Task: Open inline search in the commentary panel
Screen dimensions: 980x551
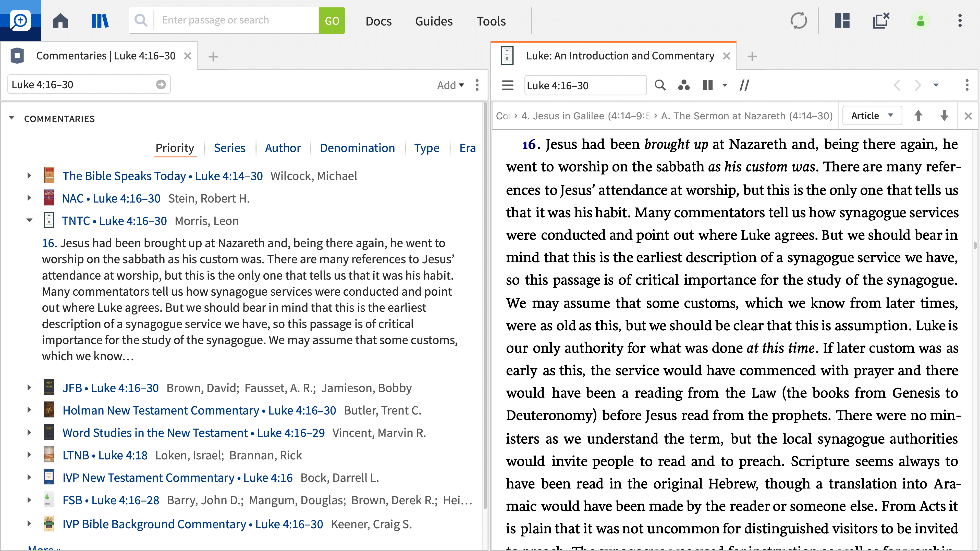Action: 660,85
